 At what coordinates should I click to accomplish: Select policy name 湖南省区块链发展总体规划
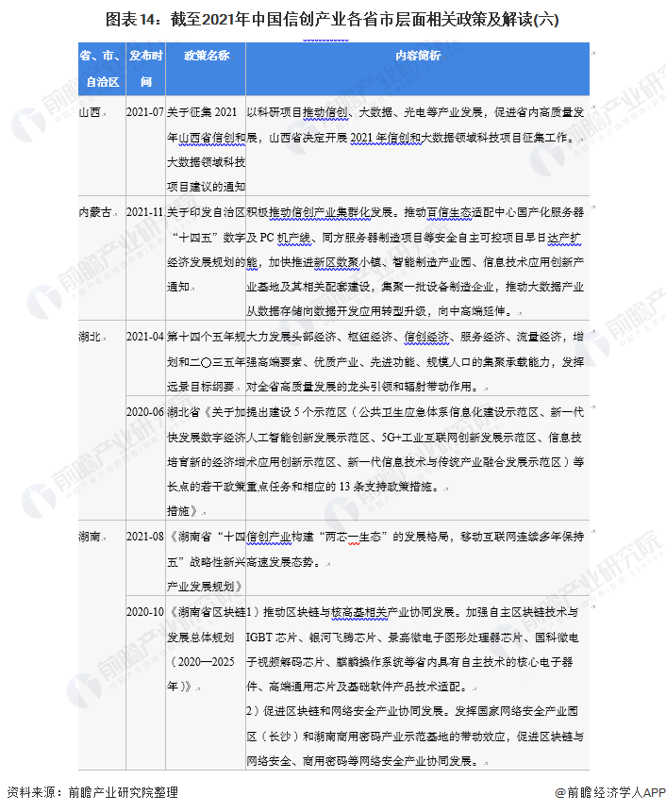click(x=206, y=650)
